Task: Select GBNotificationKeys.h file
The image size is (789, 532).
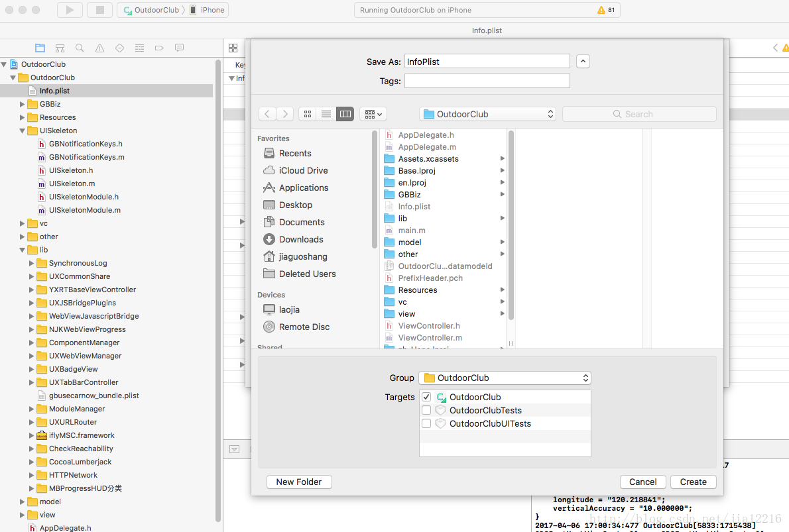Action: point(86,144)
